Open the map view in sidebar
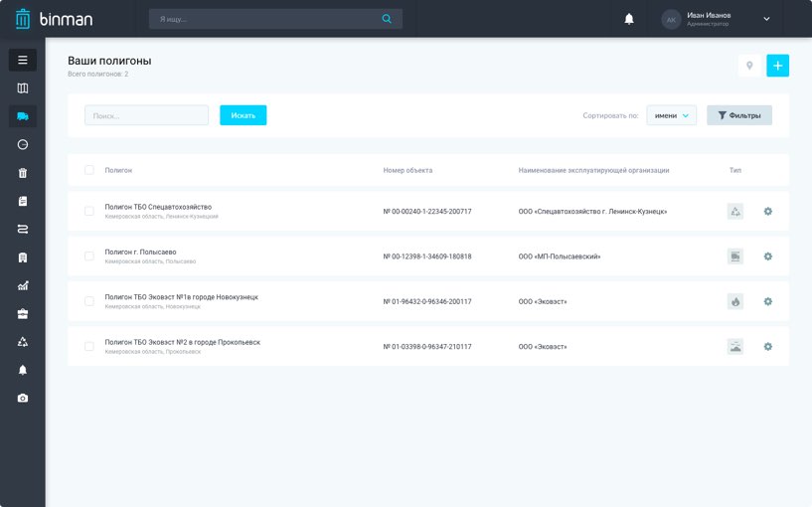 pyautogui.click(x=23, y=88)
